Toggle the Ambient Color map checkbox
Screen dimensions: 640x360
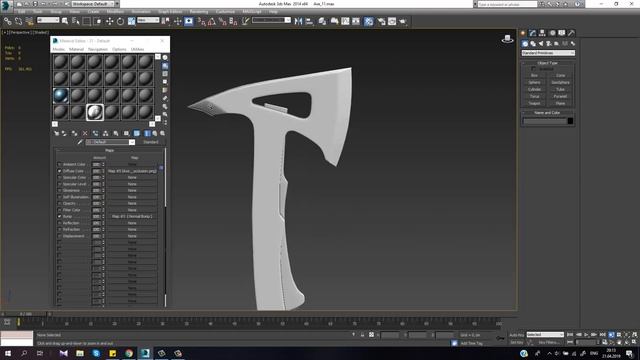point(60,164)
